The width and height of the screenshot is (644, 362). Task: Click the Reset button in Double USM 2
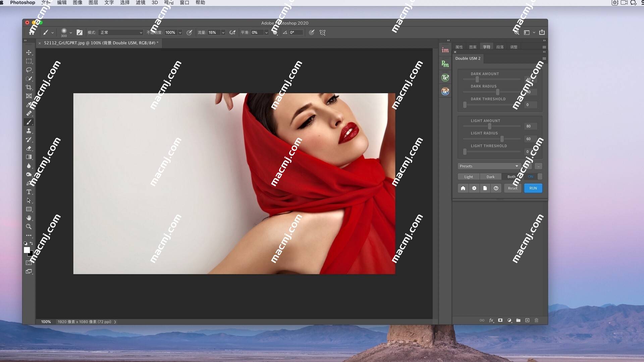click(512, 188)
